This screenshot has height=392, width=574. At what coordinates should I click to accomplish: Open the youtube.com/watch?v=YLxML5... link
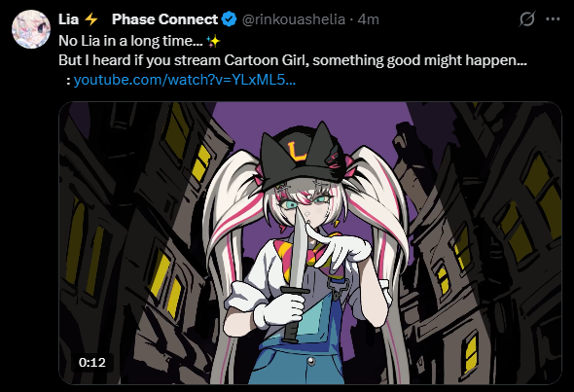[x=185, y=80]
